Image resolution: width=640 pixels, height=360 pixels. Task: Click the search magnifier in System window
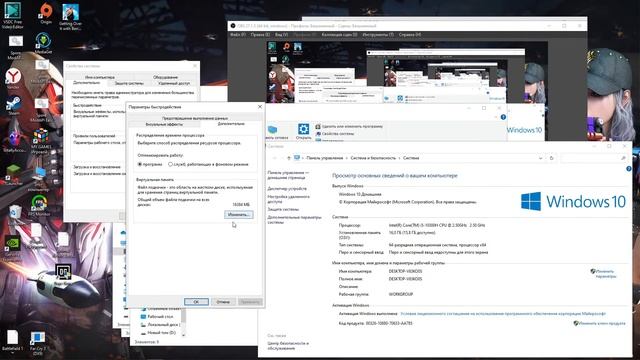pos(623,158)
